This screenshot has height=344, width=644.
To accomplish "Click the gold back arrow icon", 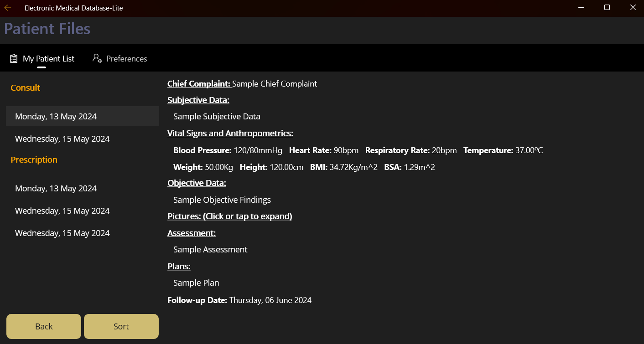I will tap(7, 8).
